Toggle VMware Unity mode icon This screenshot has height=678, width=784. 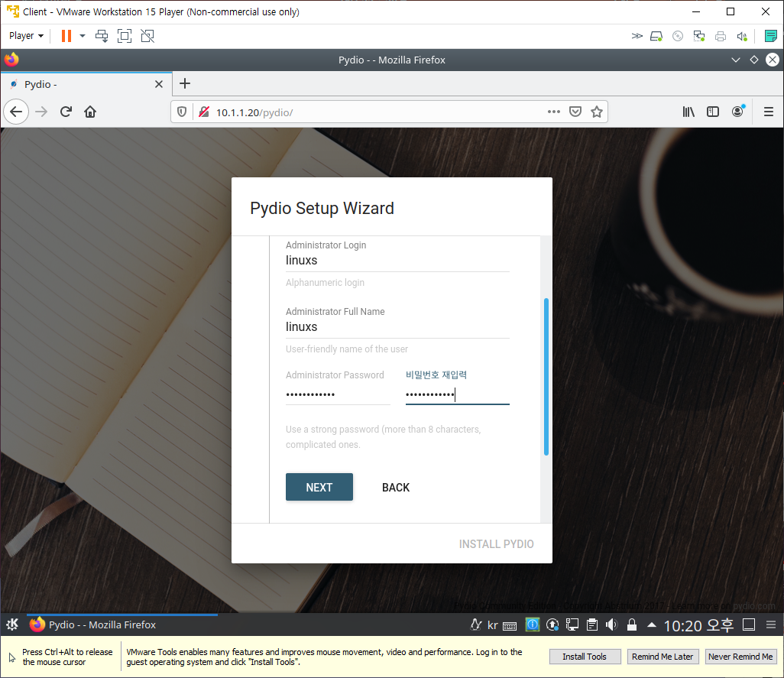147,36
